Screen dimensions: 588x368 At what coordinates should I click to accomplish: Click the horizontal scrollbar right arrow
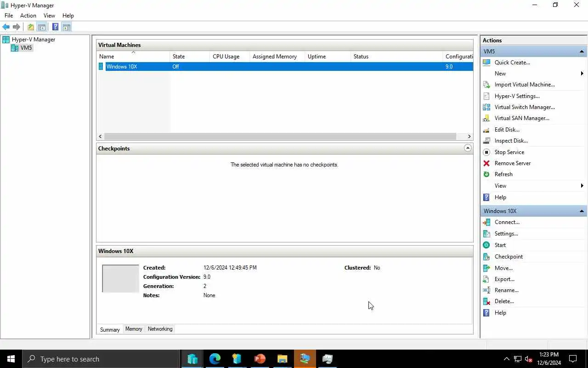pos(469,137)
